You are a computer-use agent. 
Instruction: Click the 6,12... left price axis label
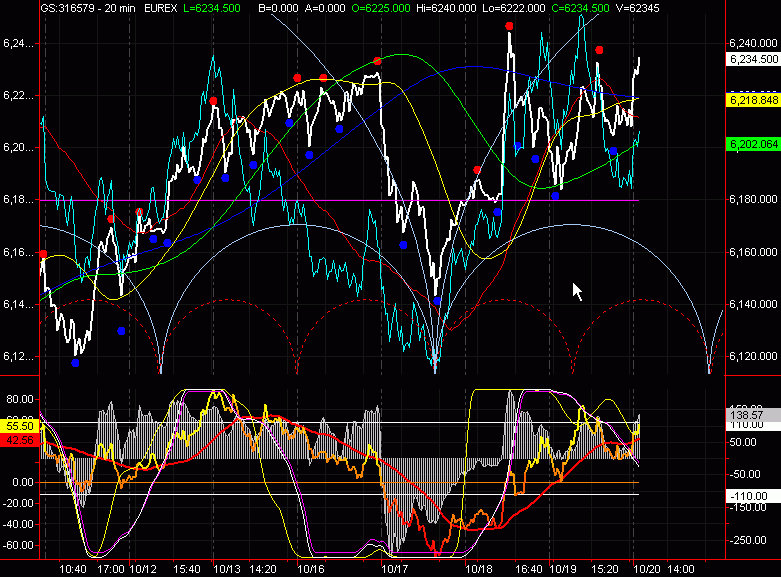tap(18, 357)
